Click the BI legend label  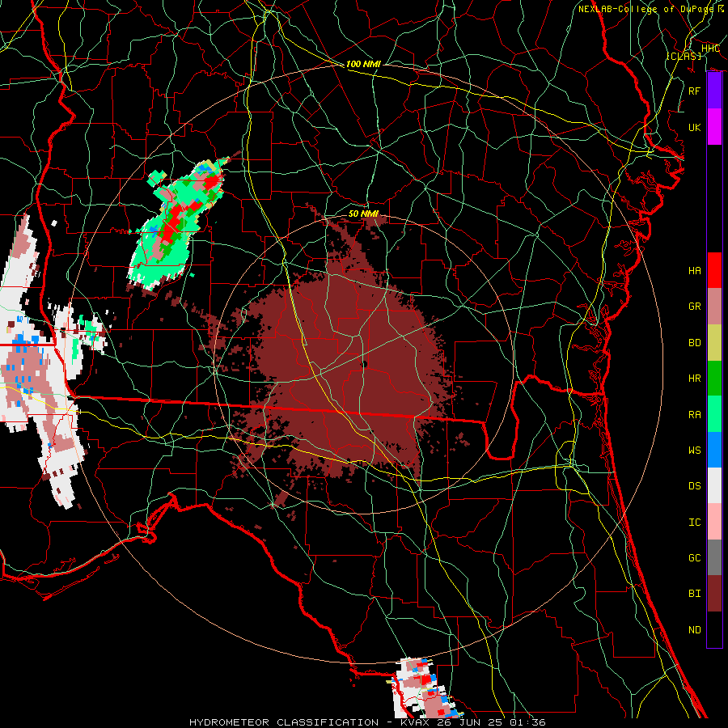click(695, 594)
